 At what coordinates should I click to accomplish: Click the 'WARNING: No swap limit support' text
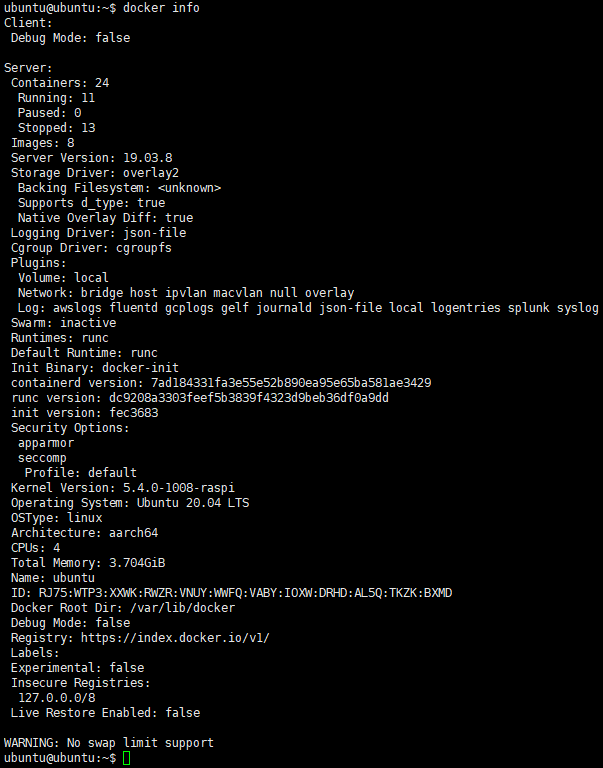109,743
